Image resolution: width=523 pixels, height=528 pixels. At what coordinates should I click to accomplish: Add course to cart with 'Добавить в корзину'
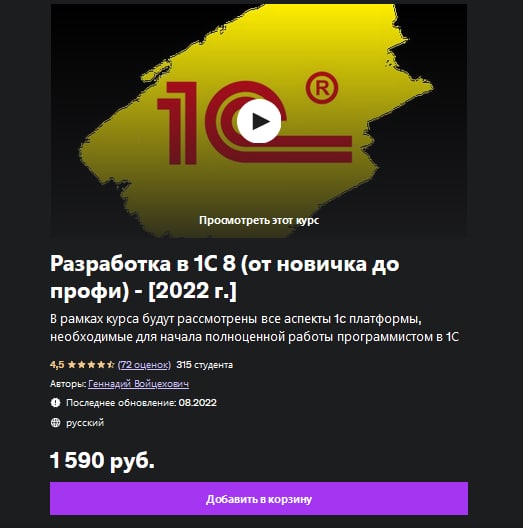[259, 499]
